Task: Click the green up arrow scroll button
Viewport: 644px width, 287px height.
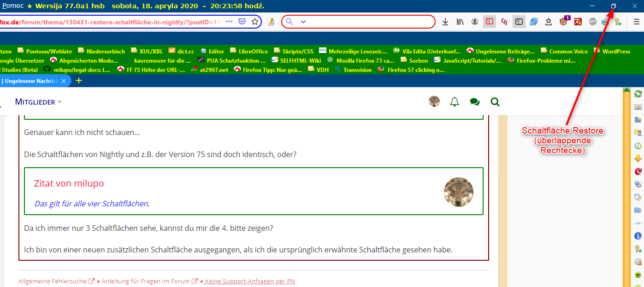Action: pos(627,89)
